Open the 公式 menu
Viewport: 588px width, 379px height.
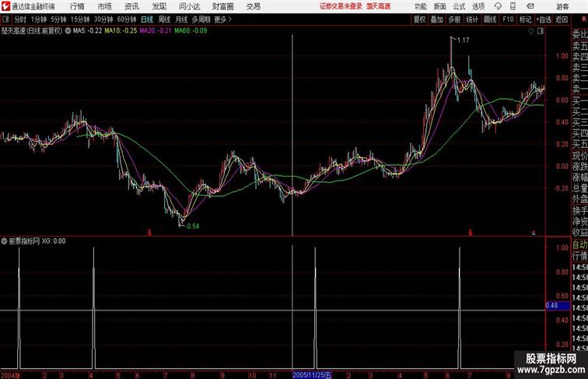click(x=459, y=6)
